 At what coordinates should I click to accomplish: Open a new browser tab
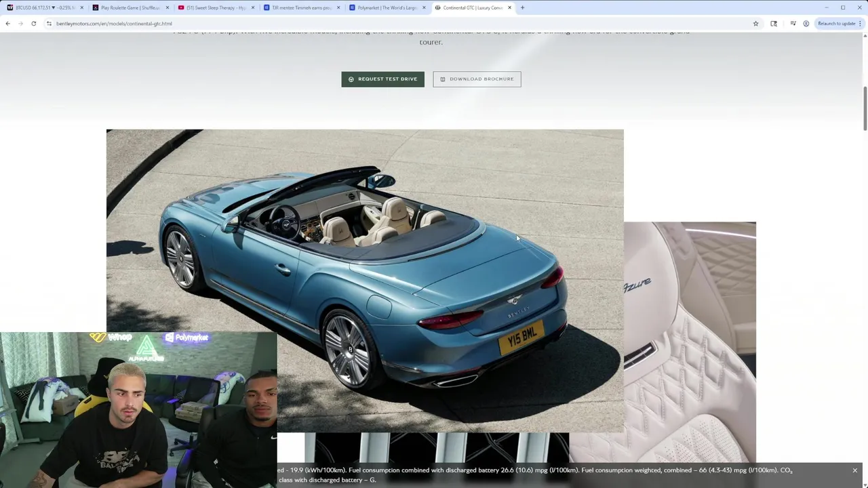point(522,7)
